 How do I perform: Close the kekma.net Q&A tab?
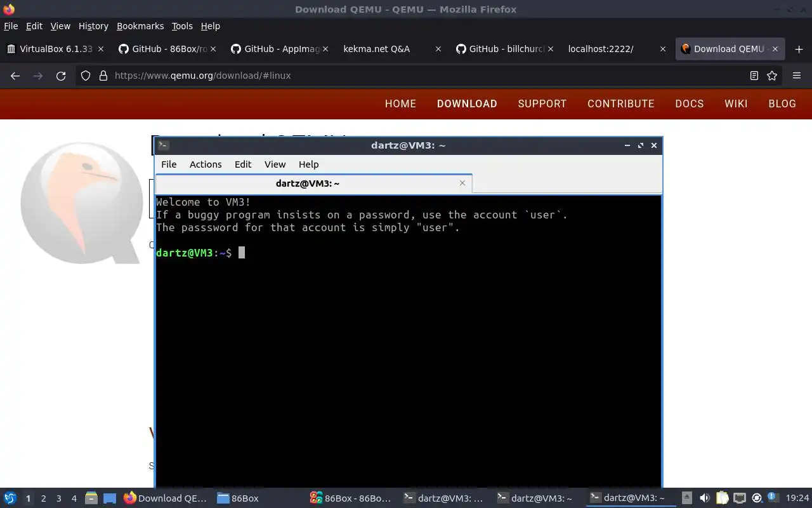click(x=438, y=49)
